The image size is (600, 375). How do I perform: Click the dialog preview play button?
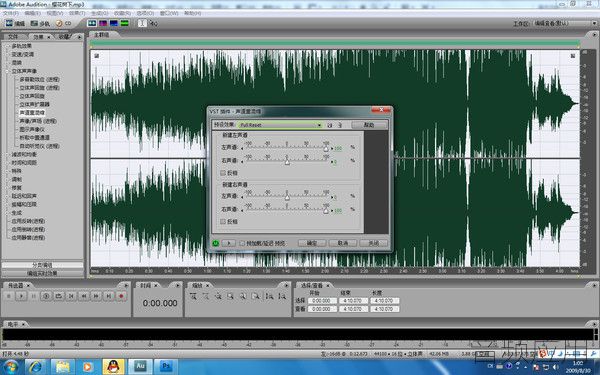(x=229, y=243)
